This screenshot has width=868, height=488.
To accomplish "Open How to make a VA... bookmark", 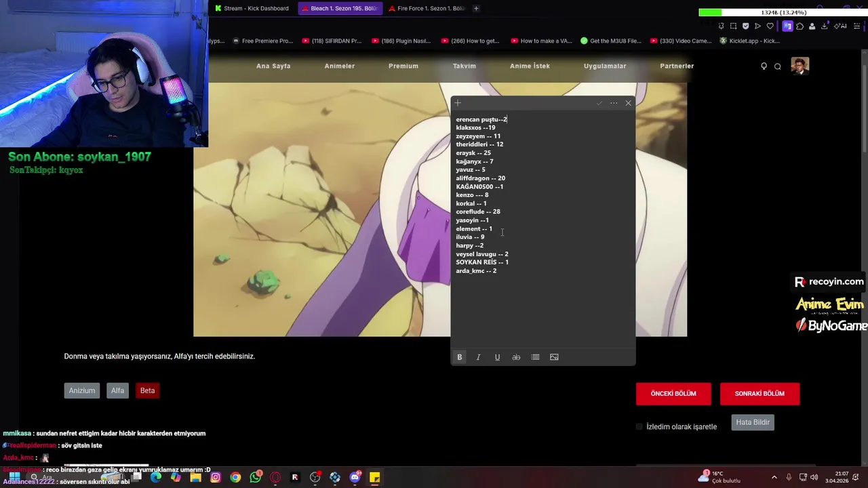I will [x=540, y=41].
